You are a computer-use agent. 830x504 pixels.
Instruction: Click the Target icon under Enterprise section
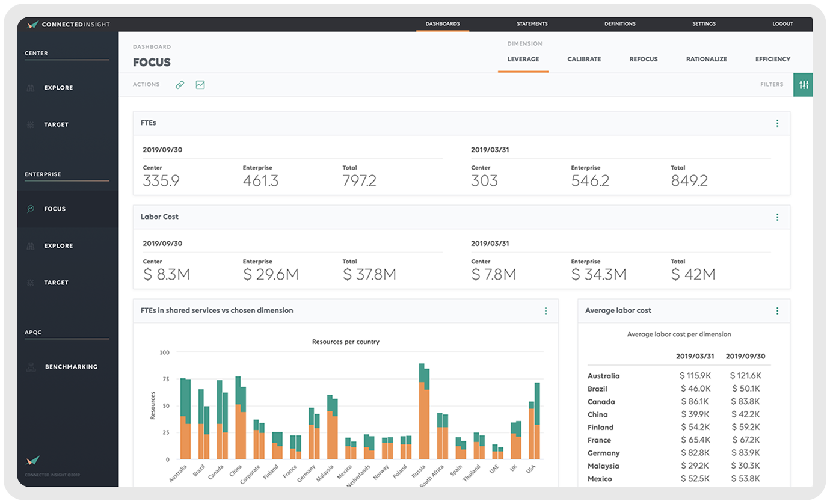coord(31,283)
